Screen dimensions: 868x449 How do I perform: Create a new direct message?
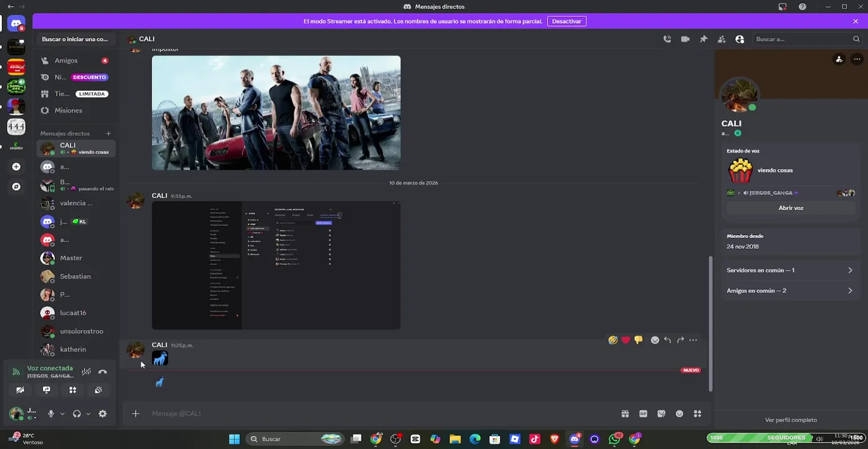click(x=109, y=133)
